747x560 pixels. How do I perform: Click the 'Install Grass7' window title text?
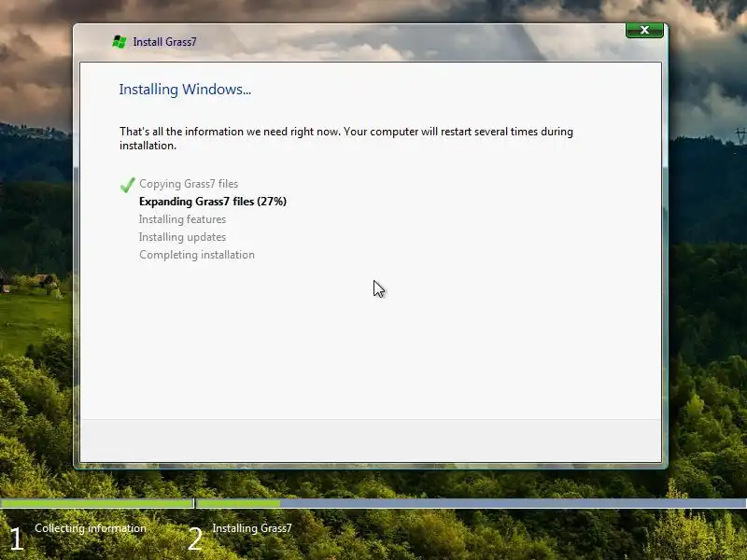(164, 42)
